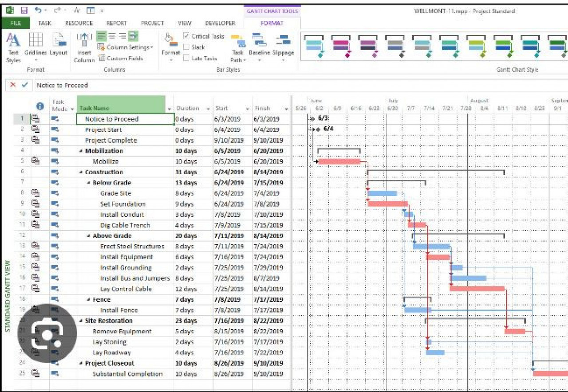This screenshot has width=568, height=392.
Task: Click the Project app icon in title bar
Action: pyautogui.click(x=10, y=10)
